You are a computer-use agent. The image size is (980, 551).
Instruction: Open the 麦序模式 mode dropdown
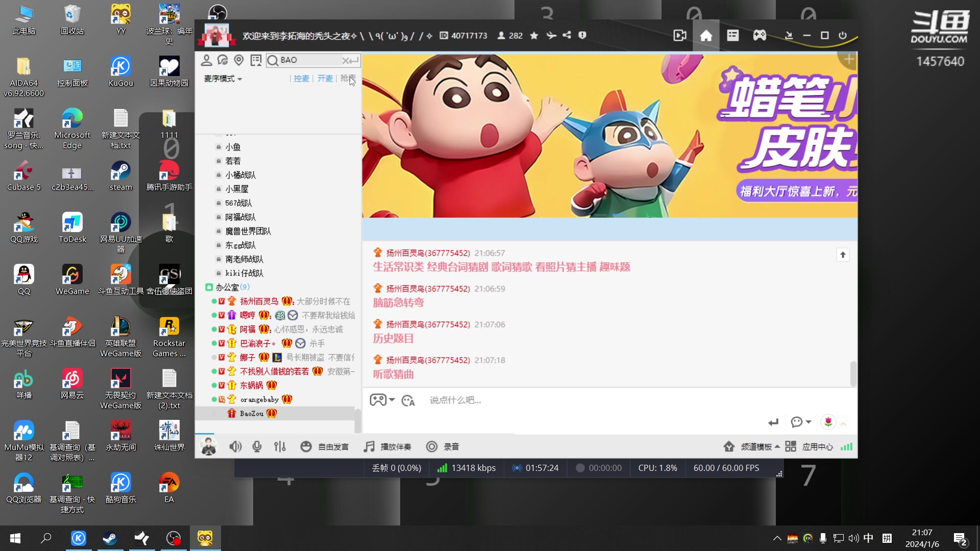coord(222,79)
